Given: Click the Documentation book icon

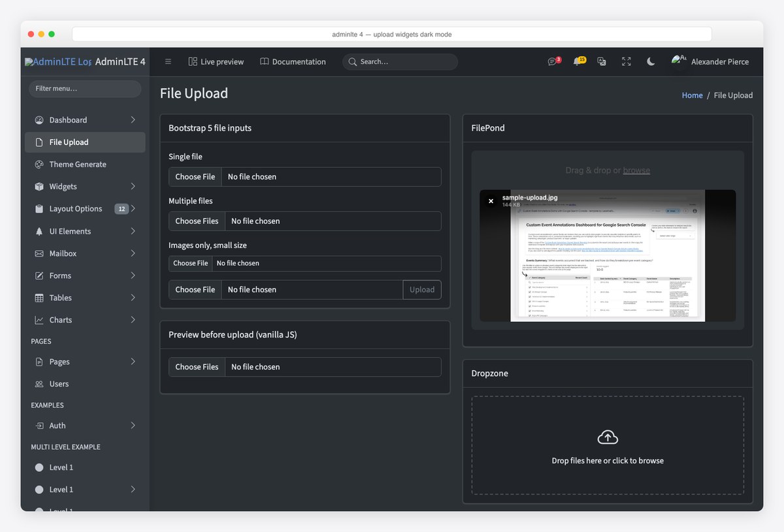Looking at the screenshot, I should [265, 61].
